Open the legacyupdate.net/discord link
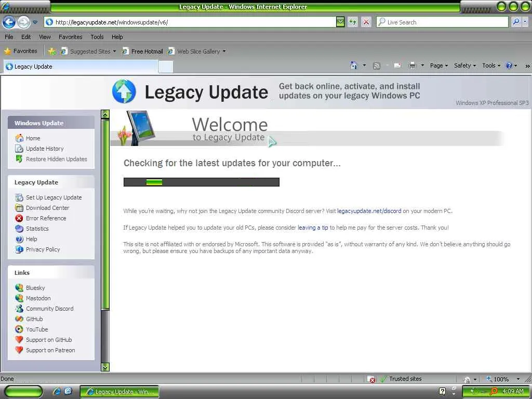The width and height of the screenshot is (532, 399). [x=369, y=211]
